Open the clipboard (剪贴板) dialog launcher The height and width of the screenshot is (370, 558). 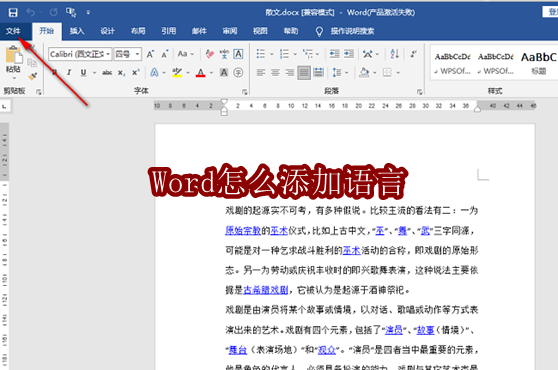pyautogui.click(x=39, y=92)
